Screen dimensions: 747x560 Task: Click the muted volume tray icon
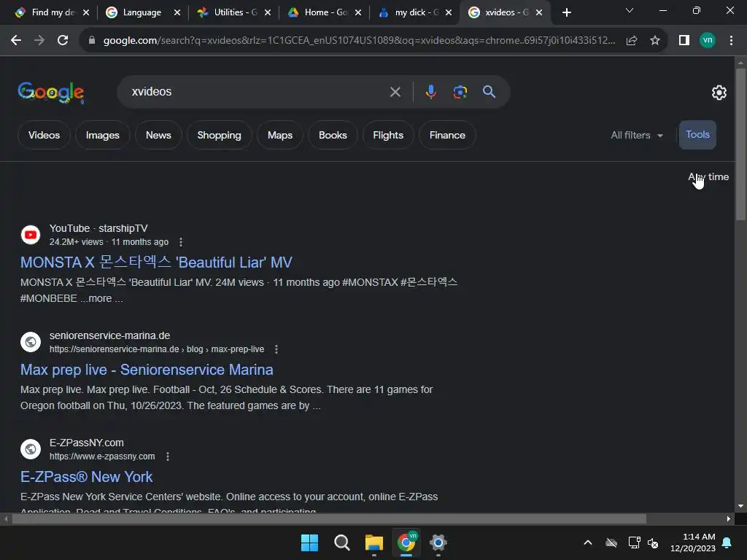coord(653,542)
